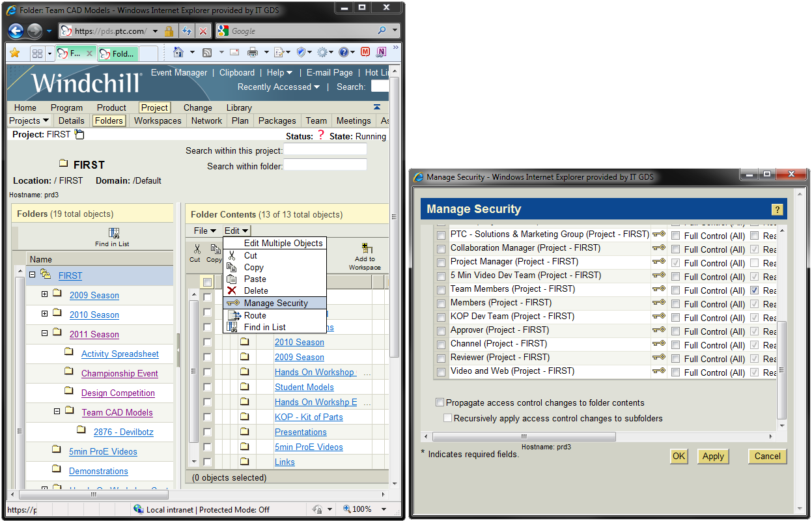Click the red question mark Status icon

click(x=320, y=135)
